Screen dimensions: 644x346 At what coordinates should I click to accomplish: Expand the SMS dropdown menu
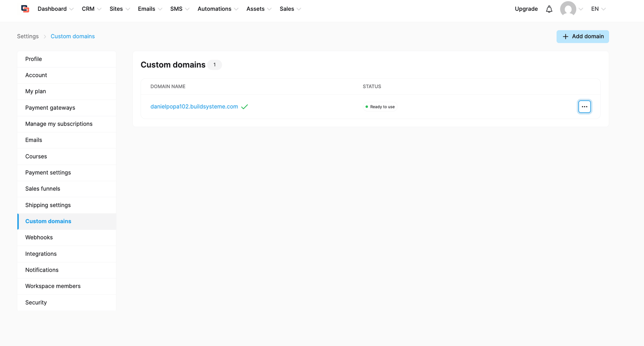[x=180, y=9]
